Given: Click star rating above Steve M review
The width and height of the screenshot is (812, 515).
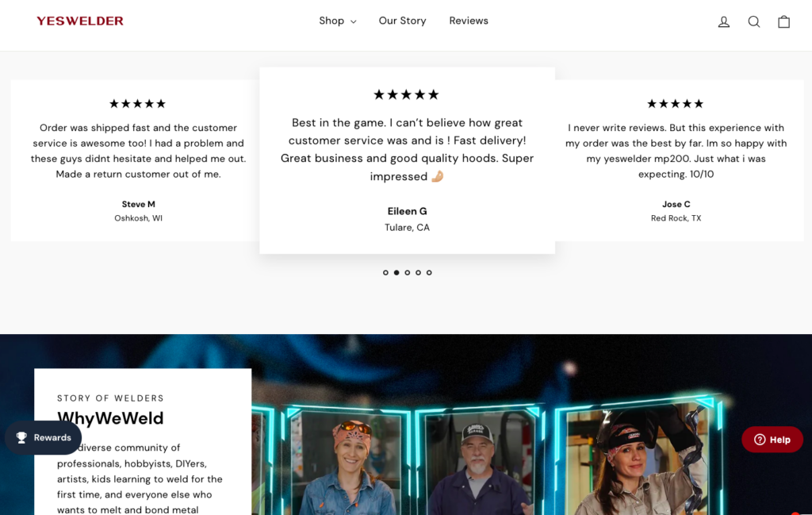Looking at the screenshot, I should tap(138, 104).
